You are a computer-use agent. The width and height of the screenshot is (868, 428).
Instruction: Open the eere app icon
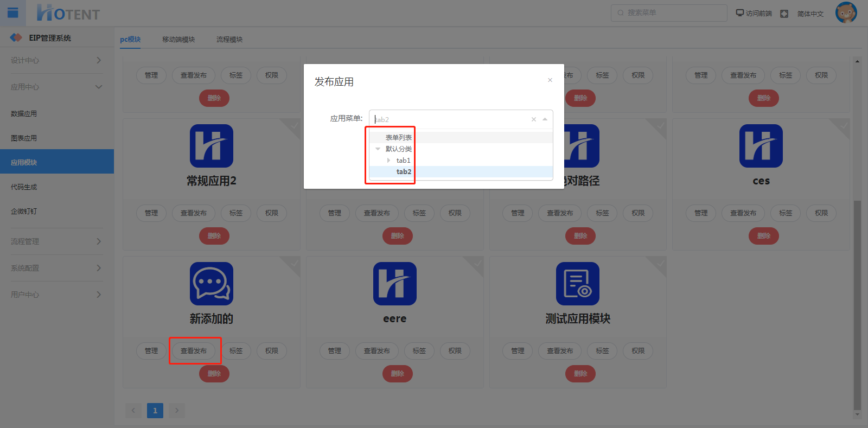(395, 284)
